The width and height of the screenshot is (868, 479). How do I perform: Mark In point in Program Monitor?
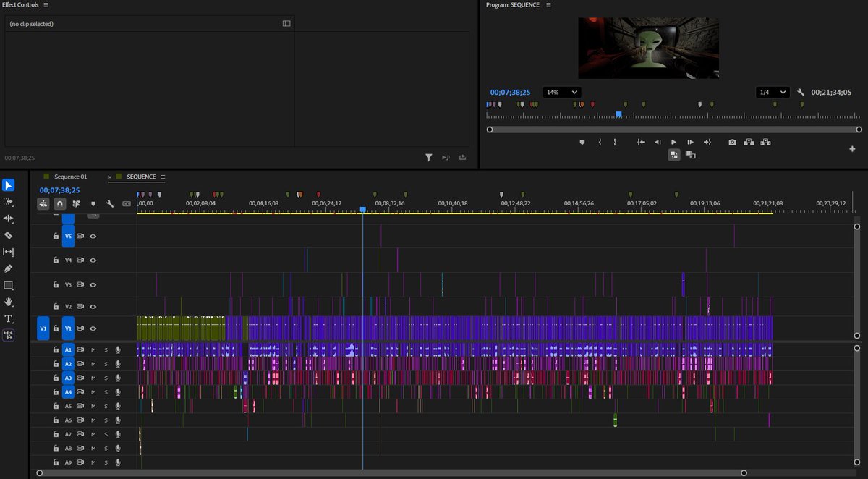click(600, 142)
